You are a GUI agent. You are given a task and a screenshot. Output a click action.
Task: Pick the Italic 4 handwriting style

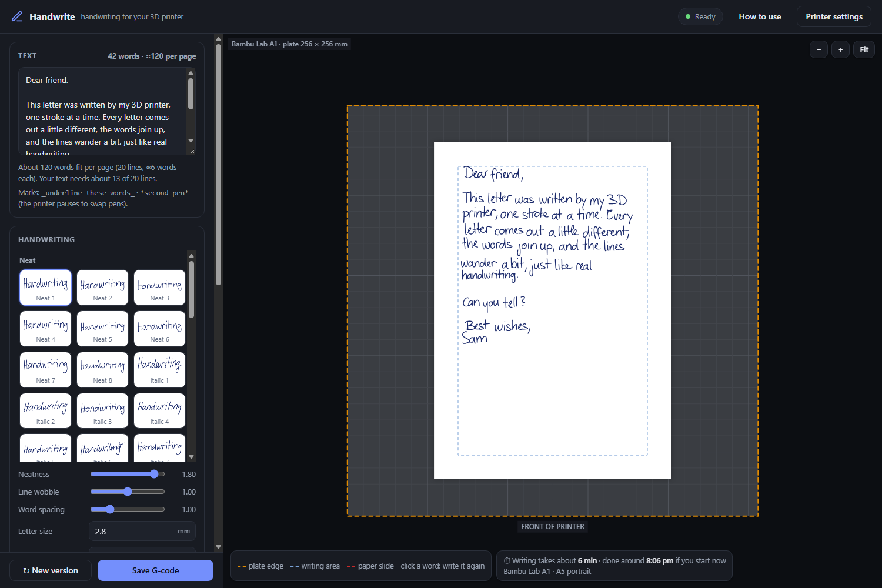[x=159, y=411]
